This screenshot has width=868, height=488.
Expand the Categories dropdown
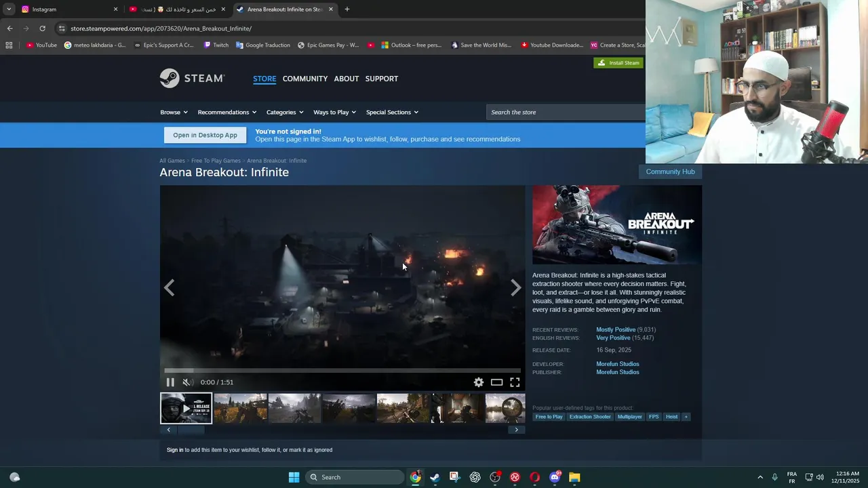(285, 113)
